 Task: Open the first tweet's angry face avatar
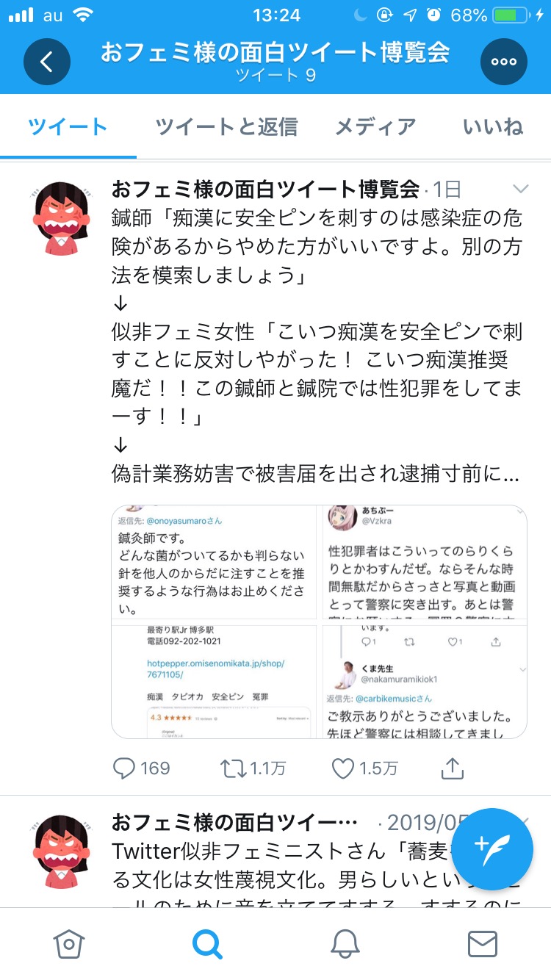coord(62,218)
